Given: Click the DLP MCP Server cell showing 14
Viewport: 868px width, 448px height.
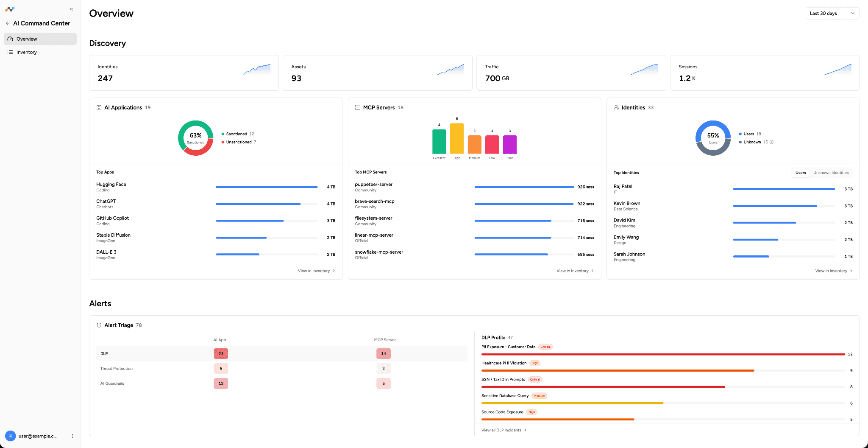Looking at the screenshot, I should pos(384,353).
